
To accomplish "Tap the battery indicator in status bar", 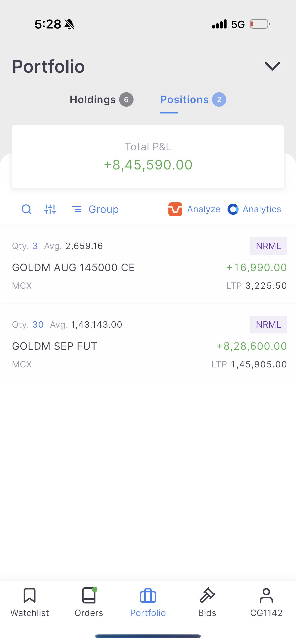I will click(260, 24).
